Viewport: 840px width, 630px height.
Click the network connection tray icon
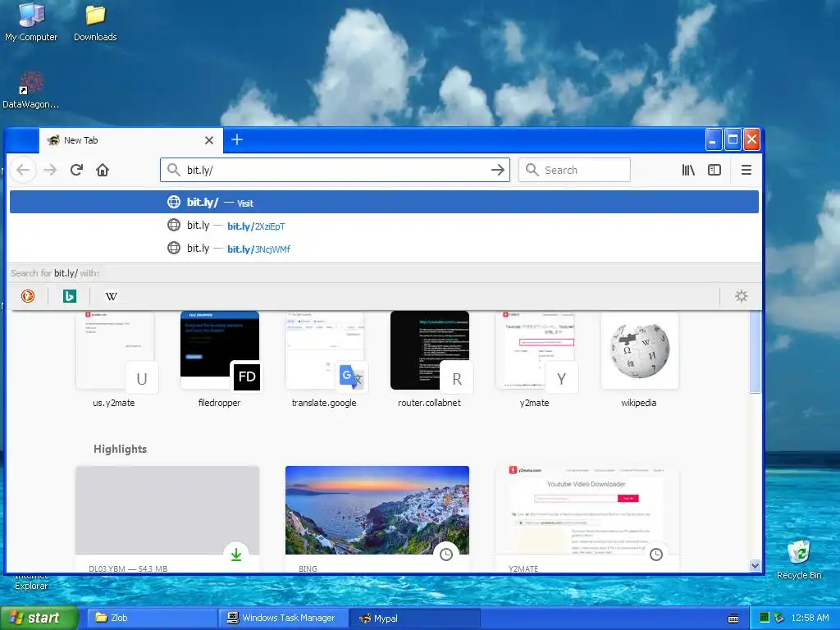pos(779,618)
